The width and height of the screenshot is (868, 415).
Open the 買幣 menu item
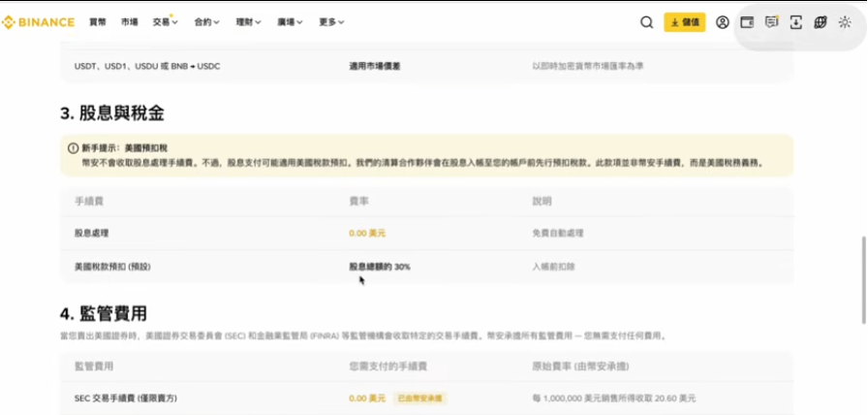pyautogui.click(x=98, y=22)
